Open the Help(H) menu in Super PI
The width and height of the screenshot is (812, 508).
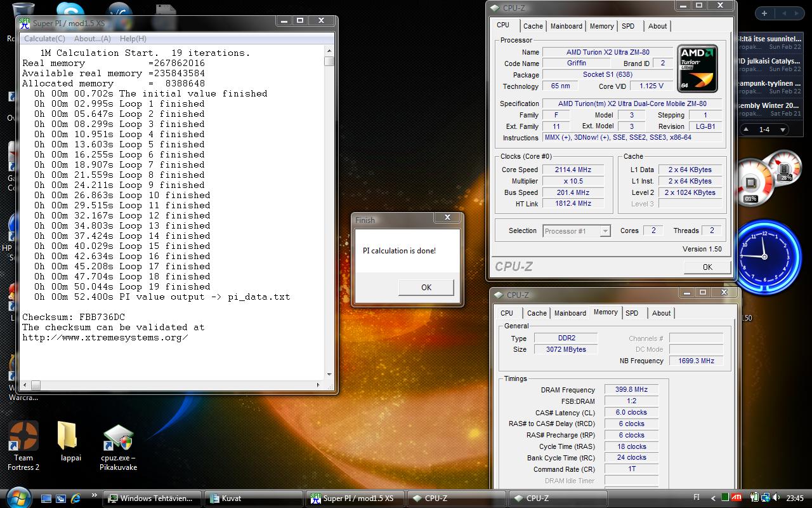click(133, 39)
